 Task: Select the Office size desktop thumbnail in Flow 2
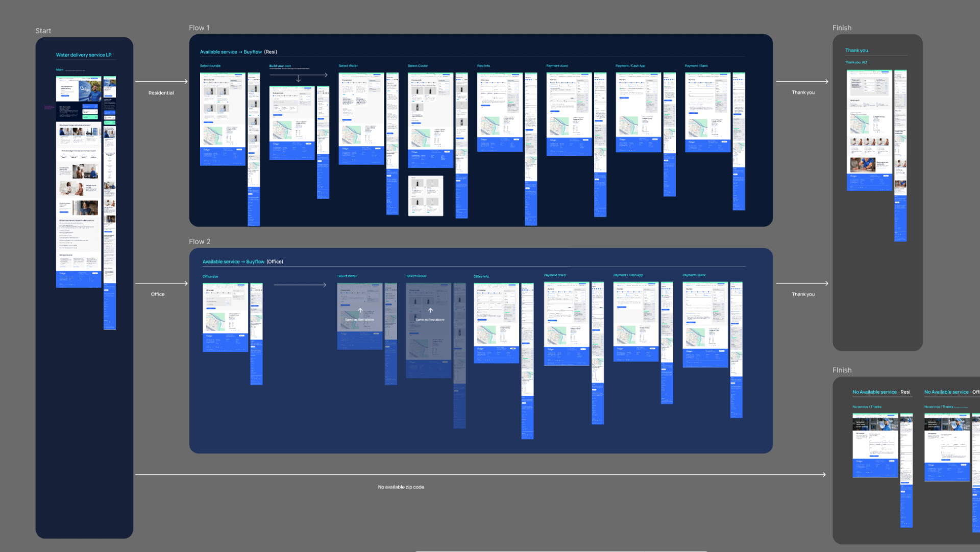225,318
